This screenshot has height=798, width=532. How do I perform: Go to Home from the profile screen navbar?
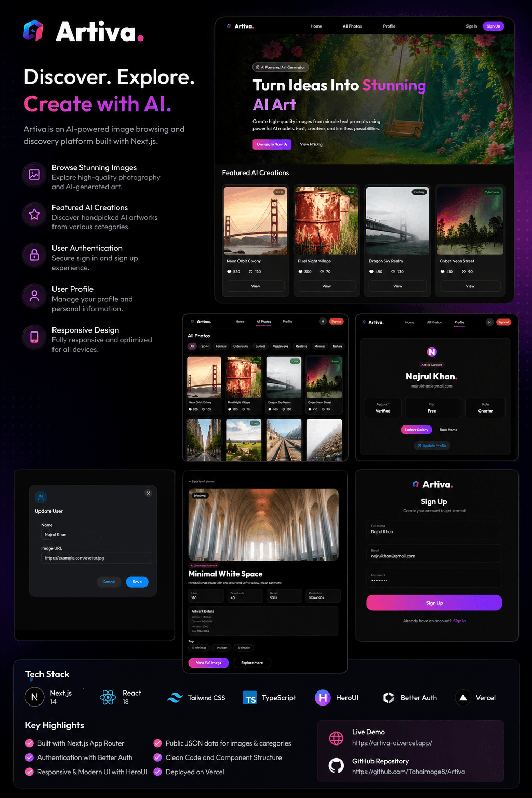point(409,322)
